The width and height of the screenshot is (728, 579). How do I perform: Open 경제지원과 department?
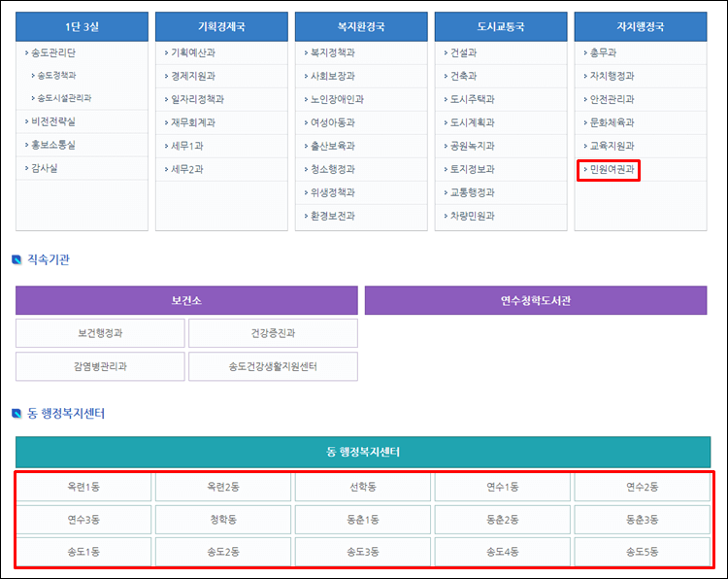pyautogui.click(x=193, y=76)
